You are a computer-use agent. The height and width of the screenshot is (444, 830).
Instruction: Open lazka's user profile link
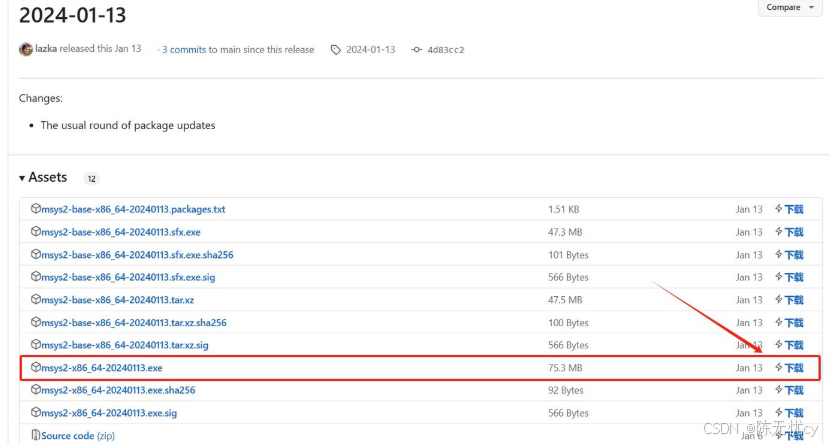pos(46,49)
